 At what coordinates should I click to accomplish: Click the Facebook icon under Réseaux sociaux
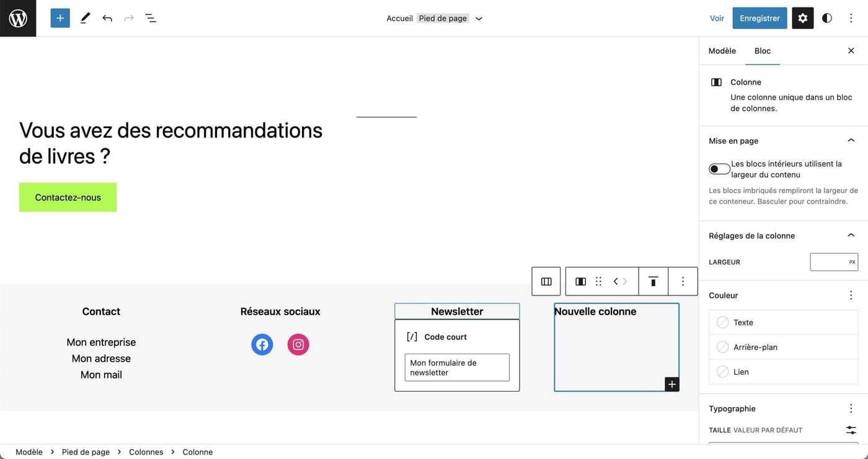coord(262,344)
